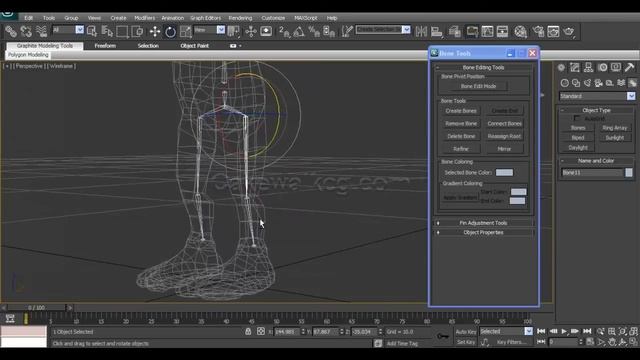
Task: Click the Align tool icon
Action: 437,31
